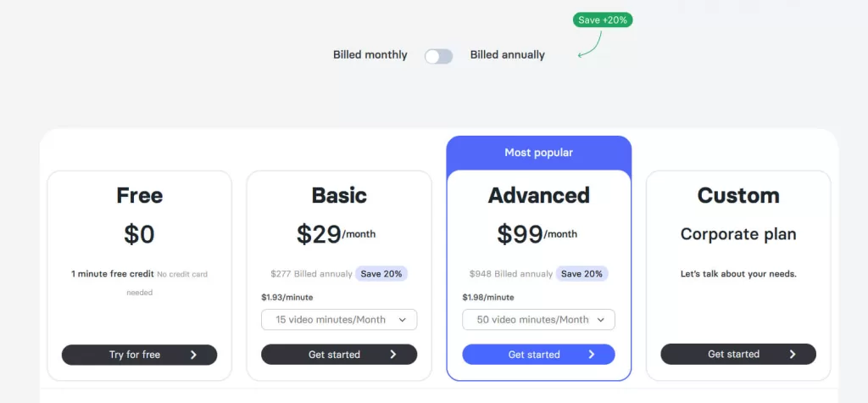
Task: Open the 50 video minutes/Month dropdown
Action: tap(538, 320)
